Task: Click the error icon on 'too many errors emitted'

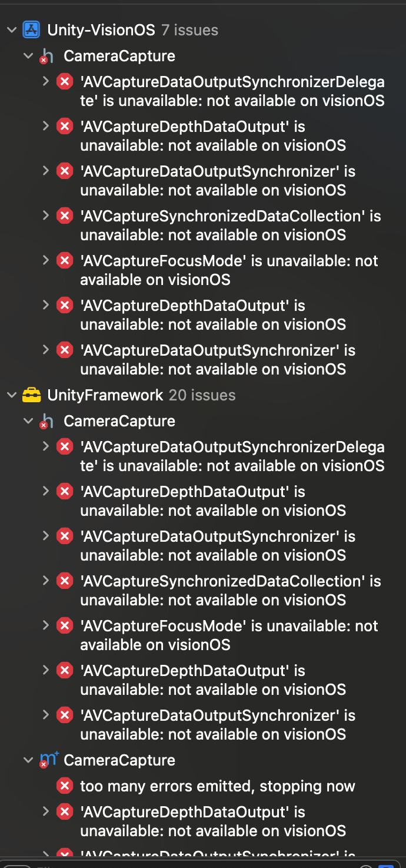Action: [x=65, y=786]
